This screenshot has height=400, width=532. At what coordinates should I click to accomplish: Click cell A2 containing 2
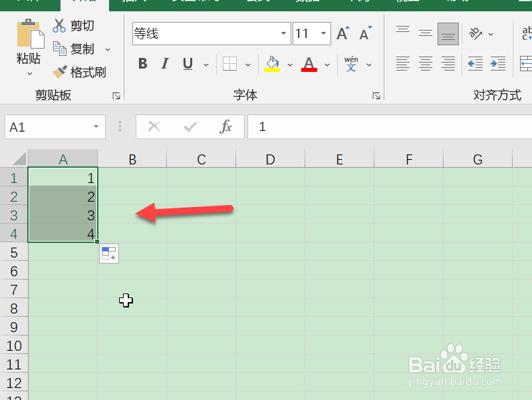pos(63,196)
